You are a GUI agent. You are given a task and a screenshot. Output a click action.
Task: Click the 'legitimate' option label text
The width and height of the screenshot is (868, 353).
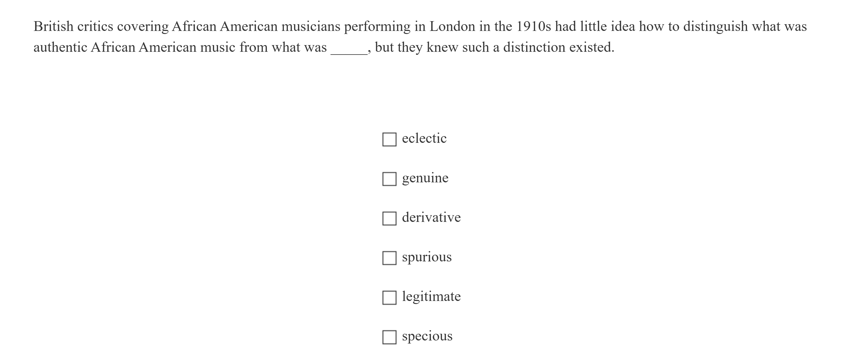431,297
